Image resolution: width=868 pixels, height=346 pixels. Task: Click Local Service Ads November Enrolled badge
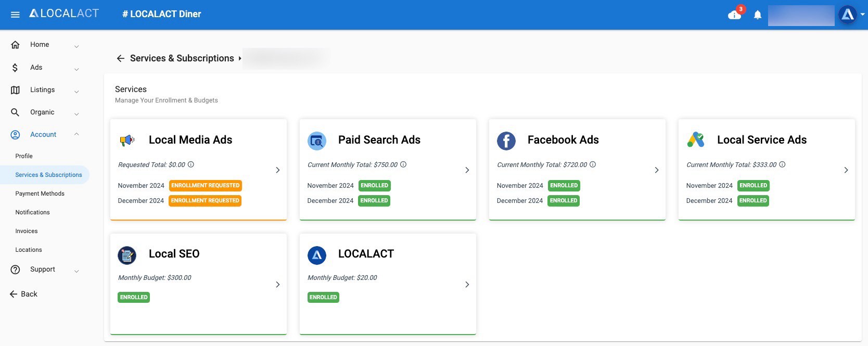754,186
